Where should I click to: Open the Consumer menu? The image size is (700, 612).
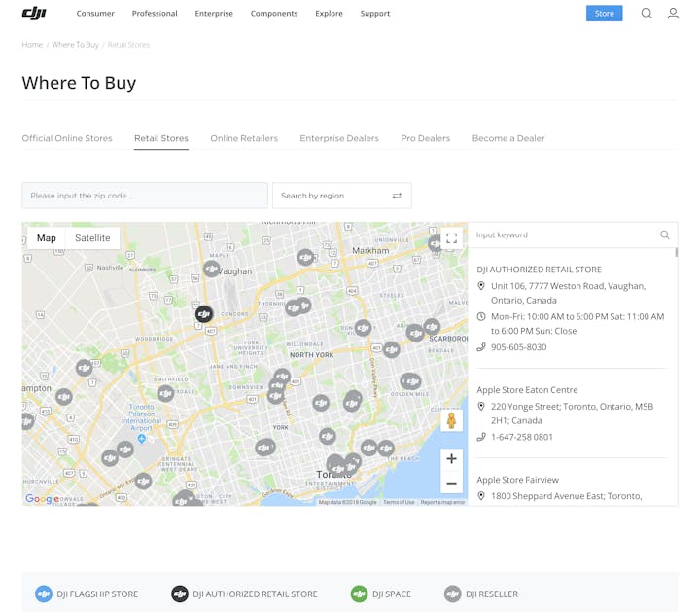[95, 14]
